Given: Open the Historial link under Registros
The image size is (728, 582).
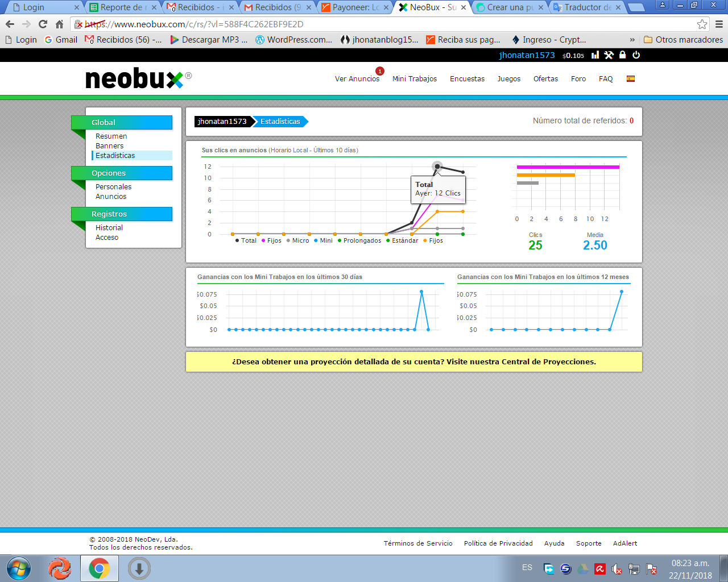Looking at the screenshot, I should click(x=109, y=227).
